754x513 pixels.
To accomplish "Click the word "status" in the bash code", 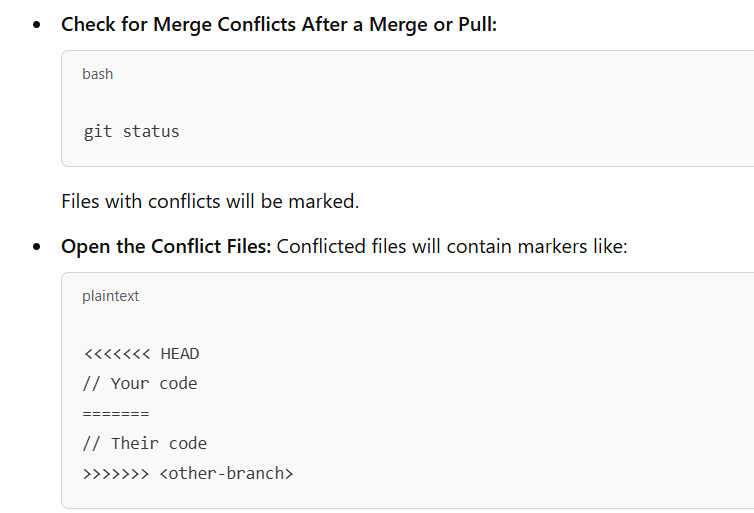I will coord(151,132).
